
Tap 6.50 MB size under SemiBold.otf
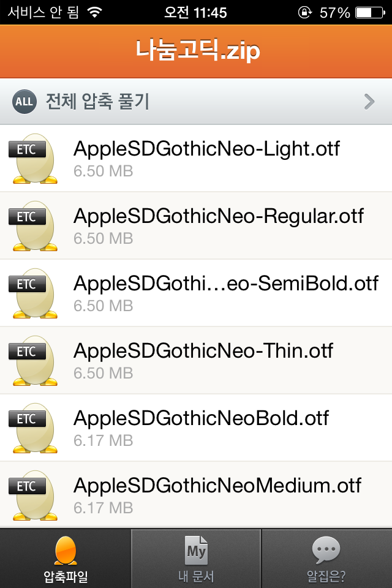[x=103, y=306]
